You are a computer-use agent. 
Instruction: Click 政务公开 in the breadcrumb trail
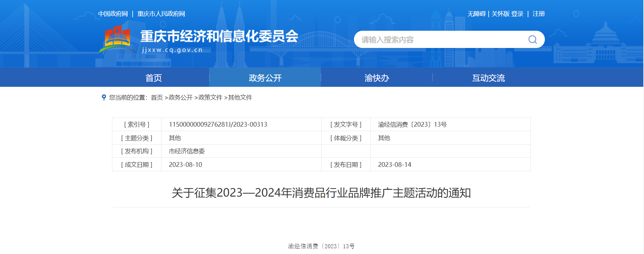click(180, 98)
